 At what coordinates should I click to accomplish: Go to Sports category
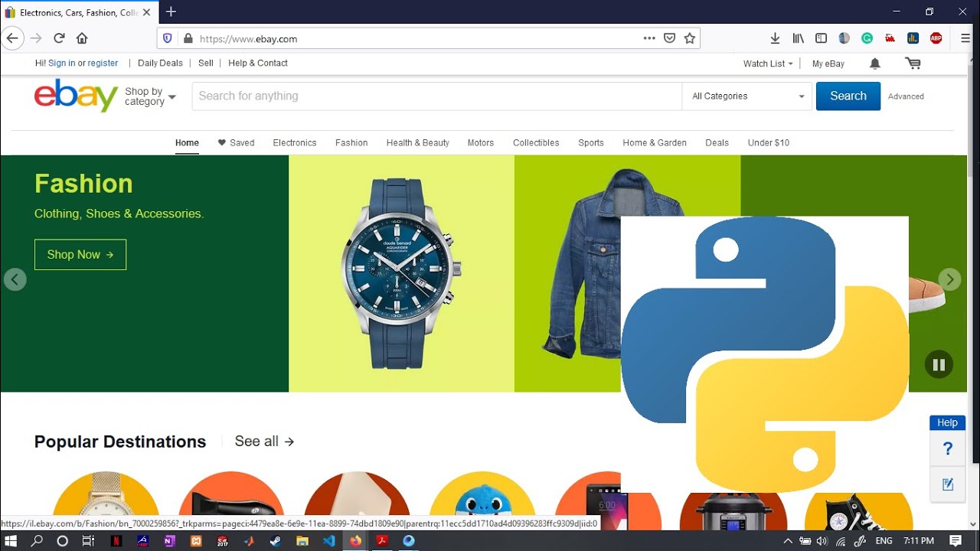pyautogui.click(x=591, y=143)
